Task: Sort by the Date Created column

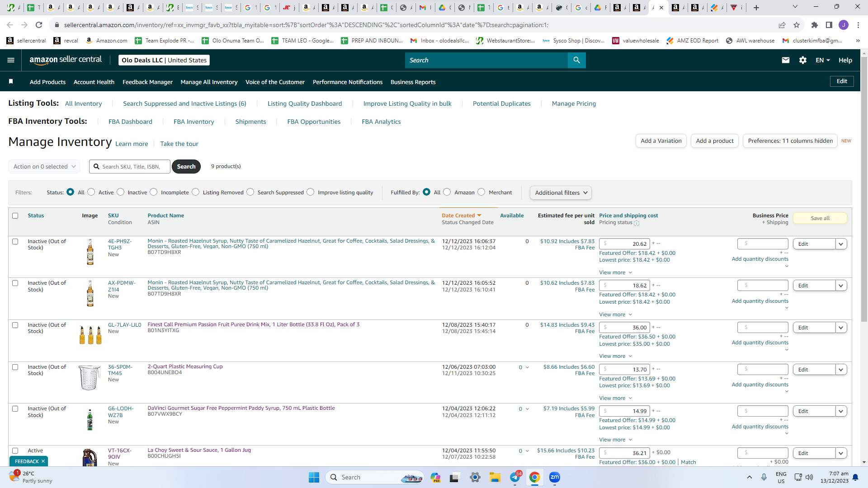Action: pos(461,216)
